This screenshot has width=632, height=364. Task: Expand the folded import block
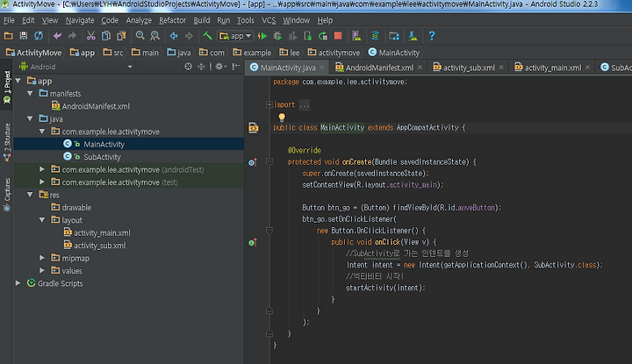pos(269,104)
